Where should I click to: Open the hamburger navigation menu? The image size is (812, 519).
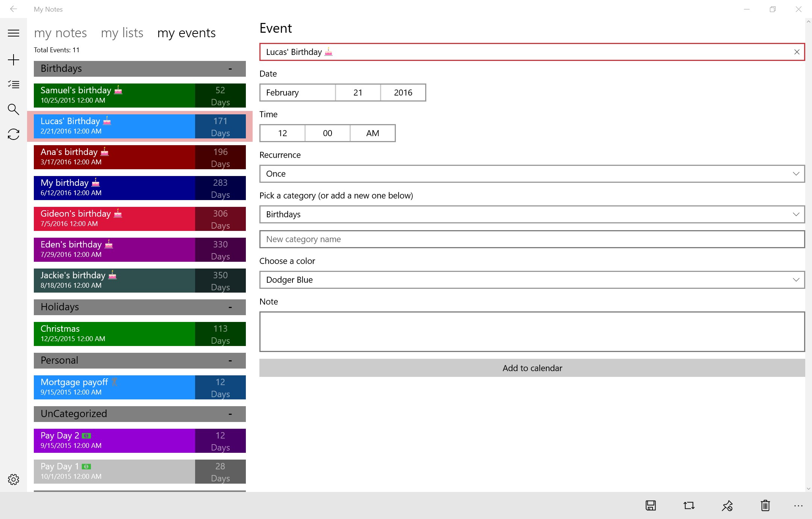14,33
